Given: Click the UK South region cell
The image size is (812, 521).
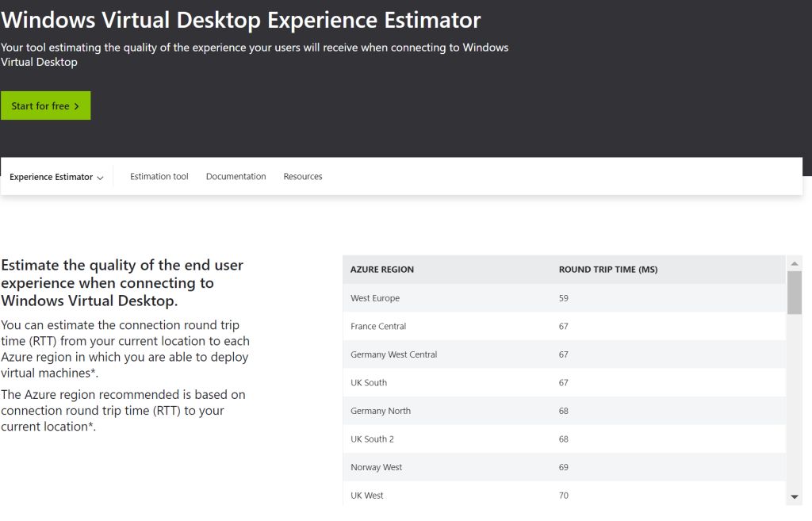Looking at the screenshot, I should 369,383.
